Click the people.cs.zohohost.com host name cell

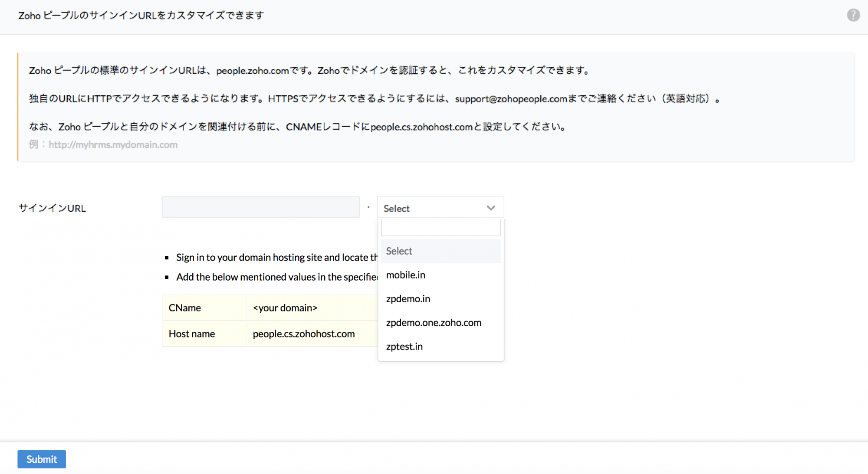(x=304, y=334)
